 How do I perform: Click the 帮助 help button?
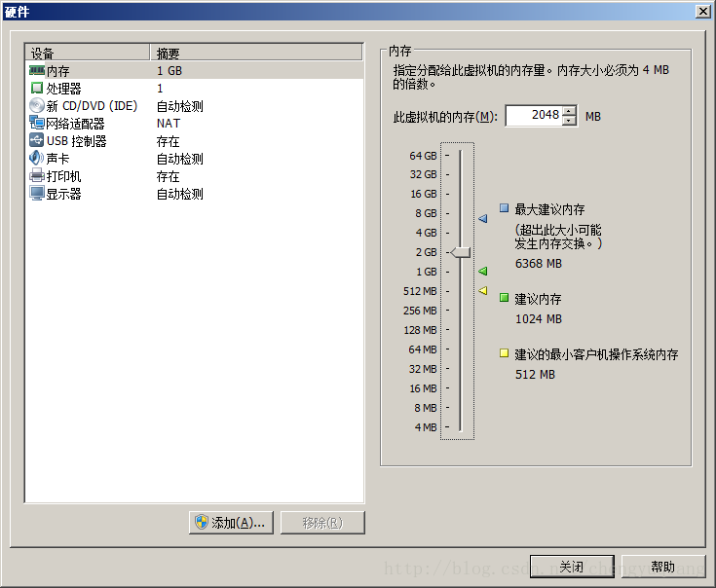(x=663, y=567)
